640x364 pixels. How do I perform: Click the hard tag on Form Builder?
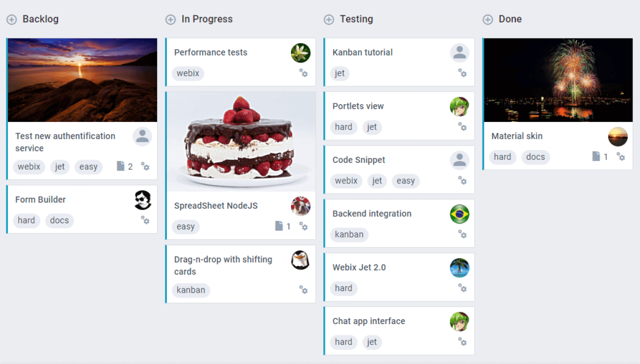[x=27, y=220]
